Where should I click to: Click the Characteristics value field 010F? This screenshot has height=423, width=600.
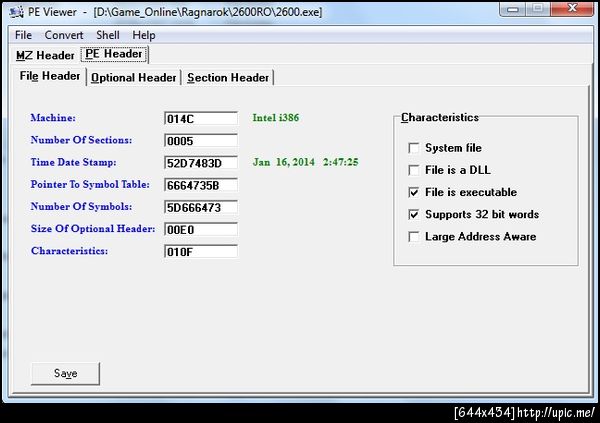(201, 252)
